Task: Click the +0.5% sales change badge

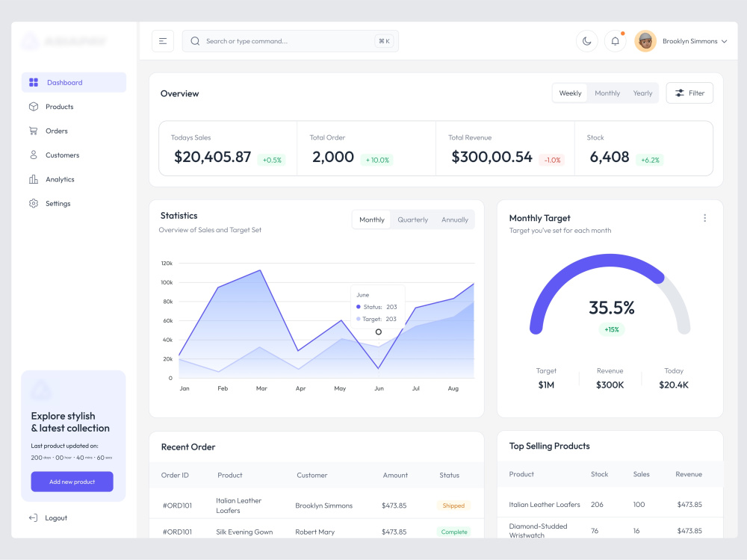Action: [x=272, y=160]
